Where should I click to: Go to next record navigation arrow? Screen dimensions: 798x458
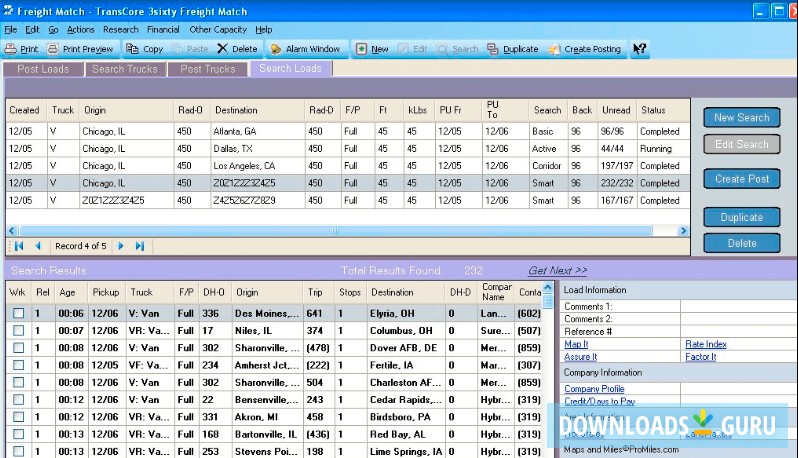pos(121,246)
